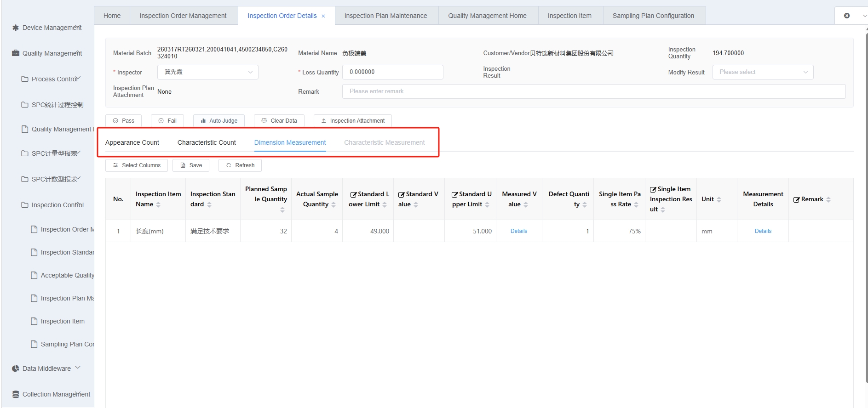Sort by Inspection Standard column
Viewport: 868px width, 408px height.
click(209, 204)
